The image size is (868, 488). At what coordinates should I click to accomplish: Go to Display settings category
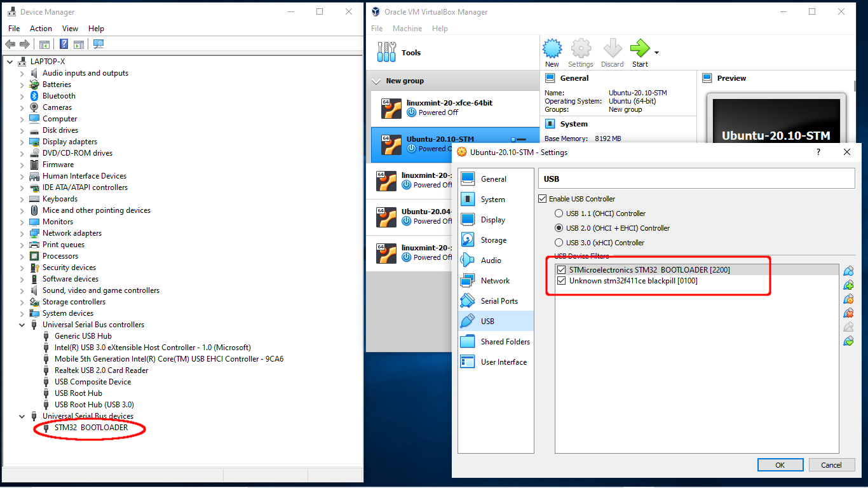[x=496, y=220]
